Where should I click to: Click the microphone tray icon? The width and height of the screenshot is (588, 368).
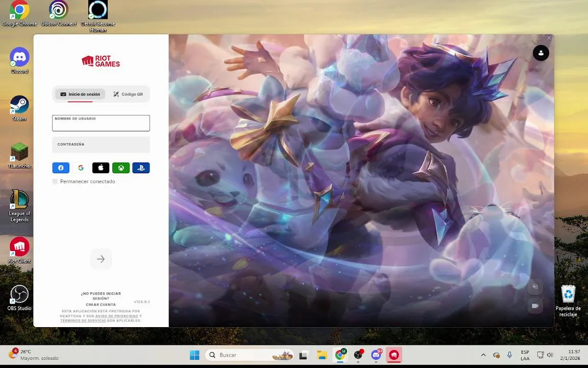[509, 355]
